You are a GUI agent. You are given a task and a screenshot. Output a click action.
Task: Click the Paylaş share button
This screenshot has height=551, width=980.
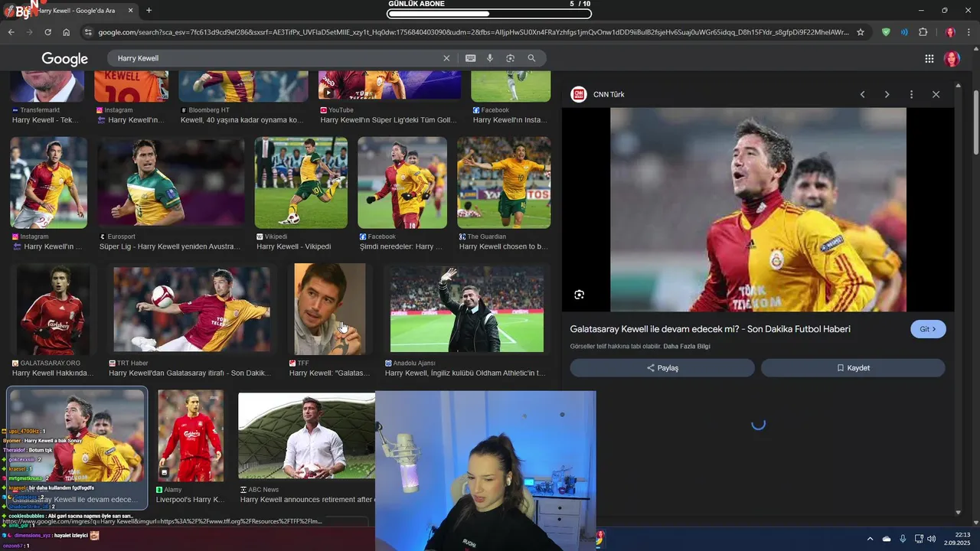(x=662, y=368)
